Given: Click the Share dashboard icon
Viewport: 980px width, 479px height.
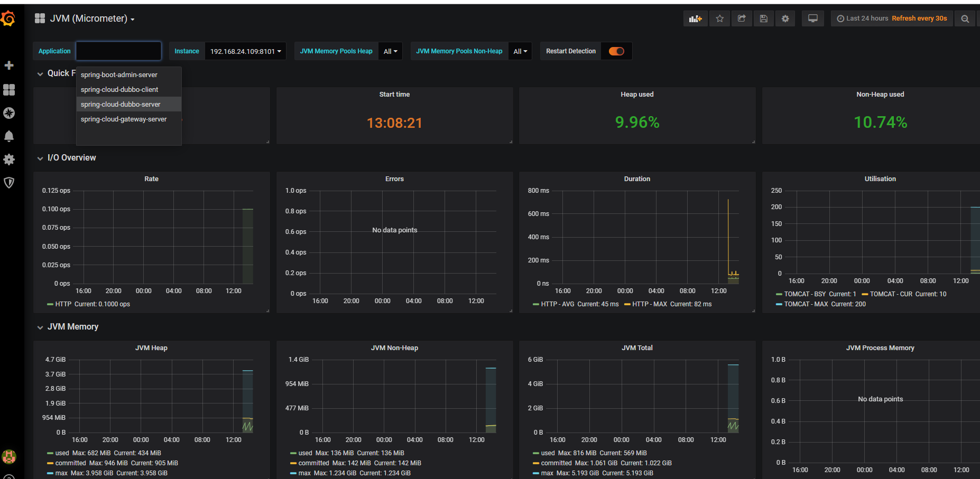Looking at the screenshot, I should coord(742,18).
